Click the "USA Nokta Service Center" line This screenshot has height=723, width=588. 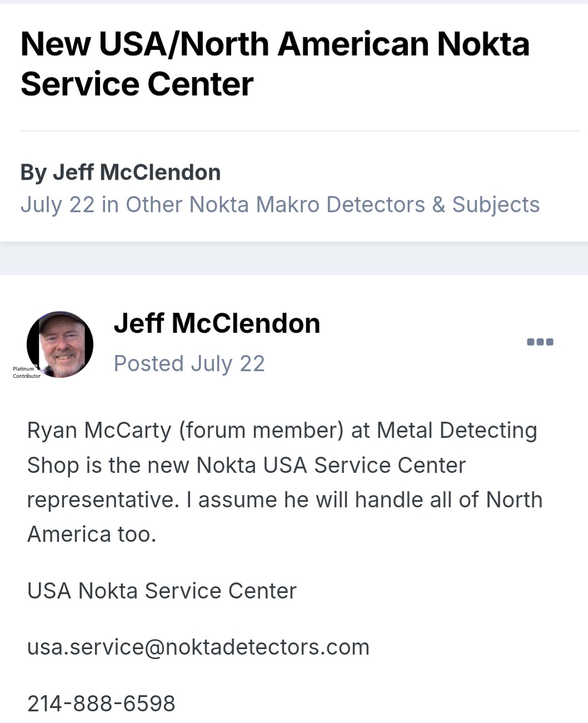(162, 591)
